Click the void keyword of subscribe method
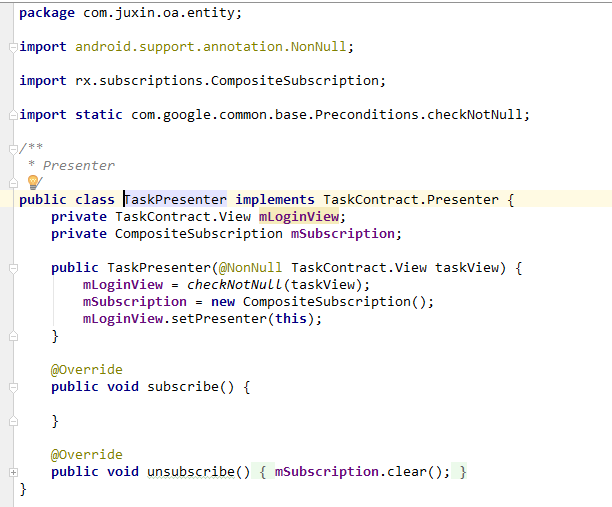This screenshot has width=612, height=507. point(123,387)
